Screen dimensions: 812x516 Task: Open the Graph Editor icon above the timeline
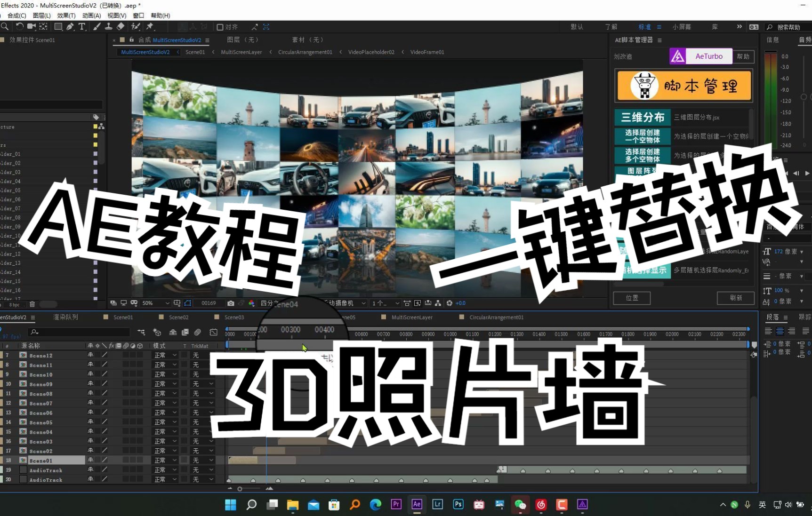click(213, 333)
